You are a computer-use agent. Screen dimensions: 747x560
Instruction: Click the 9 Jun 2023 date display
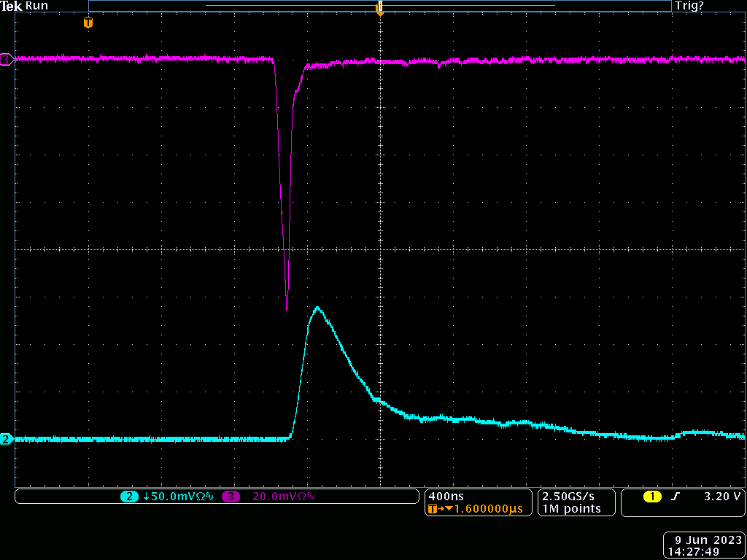pos(704,540)
